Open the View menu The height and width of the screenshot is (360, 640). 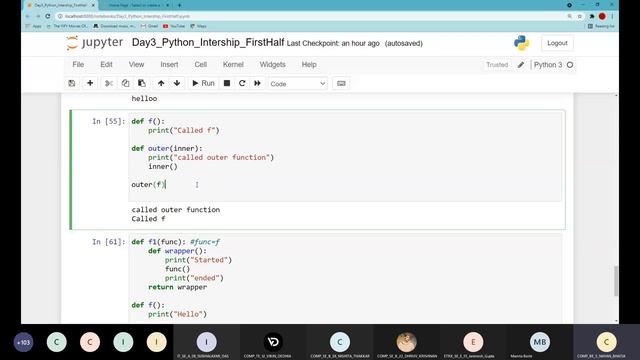coord(136,64)
